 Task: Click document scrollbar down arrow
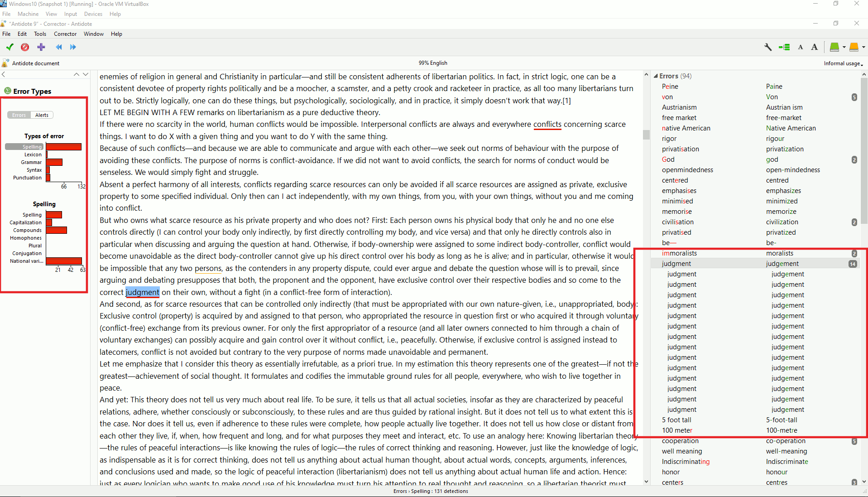646,482
